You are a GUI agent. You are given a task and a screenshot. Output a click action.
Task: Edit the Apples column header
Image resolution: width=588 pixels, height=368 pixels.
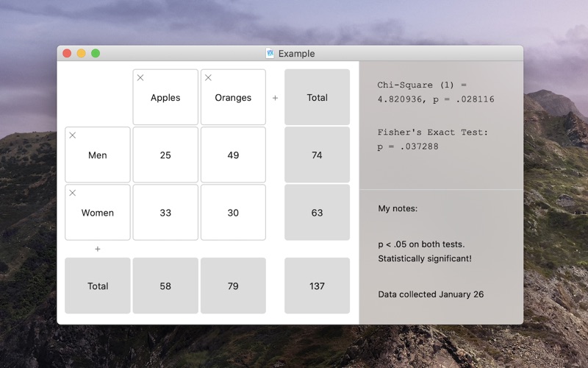point(165,97)
